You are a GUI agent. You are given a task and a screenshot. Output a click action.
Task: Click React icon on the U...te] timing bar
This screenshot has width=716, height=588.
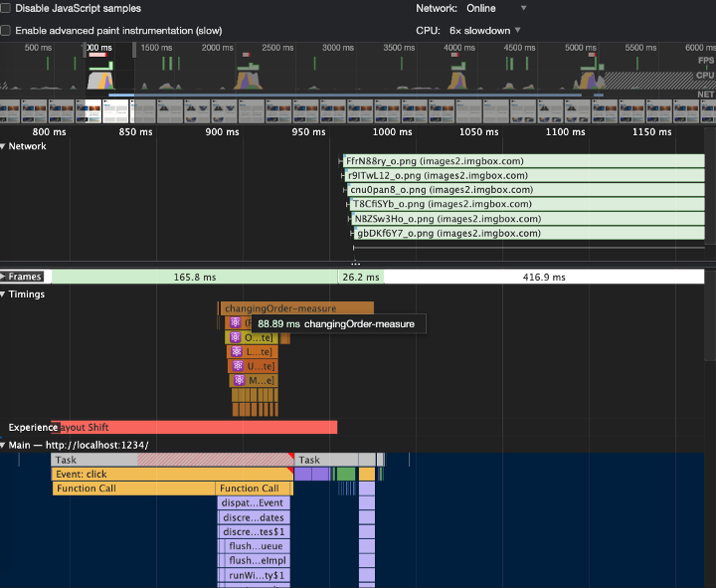click(238, 366)
